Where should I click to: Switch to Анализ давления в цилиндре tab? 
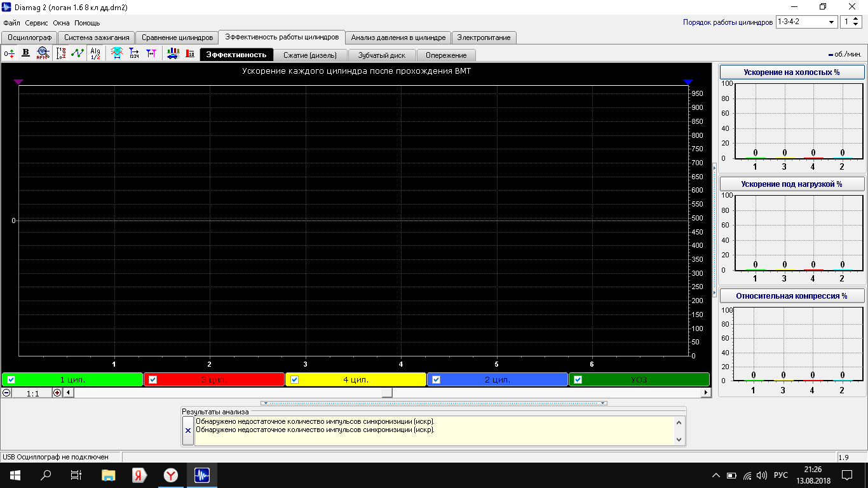[x=398, y=37]
